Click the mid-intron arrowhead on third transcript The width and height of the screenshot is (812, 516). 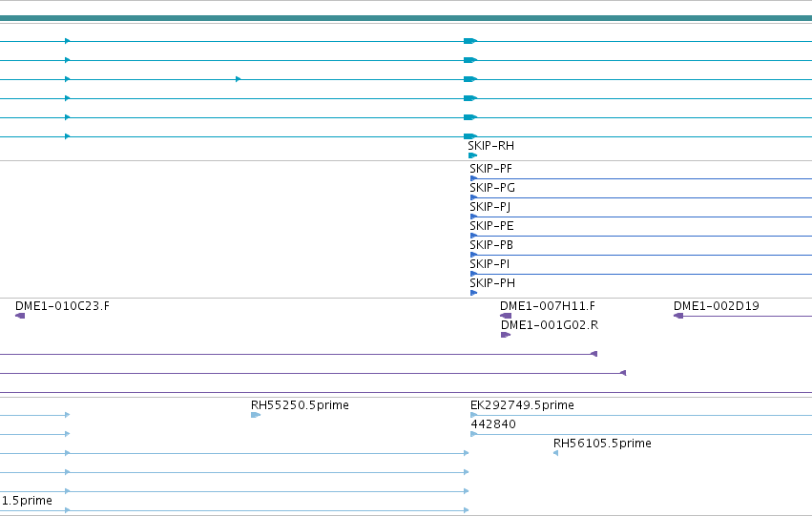tap(239, 79)
